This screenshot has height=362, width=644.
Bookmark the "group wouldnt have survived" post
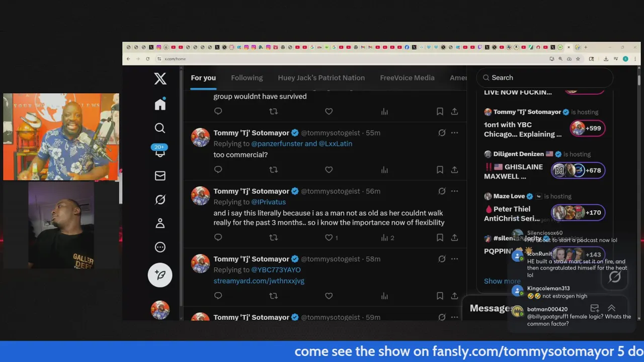pyautogui.click(x=440, y=111)
